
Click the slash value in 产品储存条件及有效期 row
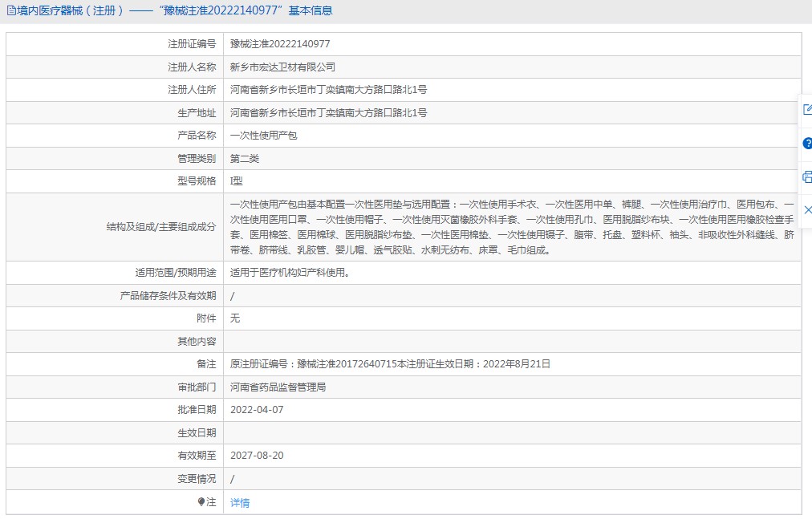pos(232,296)
